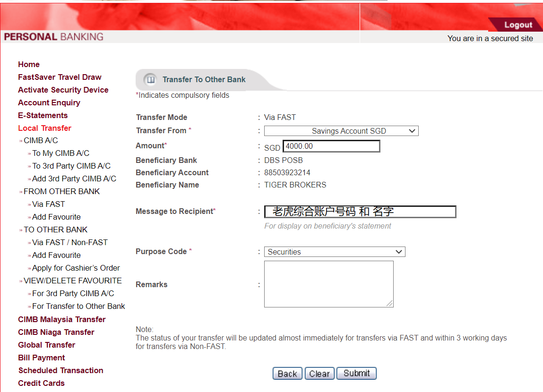Viewport: 543px width, 392px height.
Task: Open favourites For Transfer to Other Bank
Action: [78, 306]
